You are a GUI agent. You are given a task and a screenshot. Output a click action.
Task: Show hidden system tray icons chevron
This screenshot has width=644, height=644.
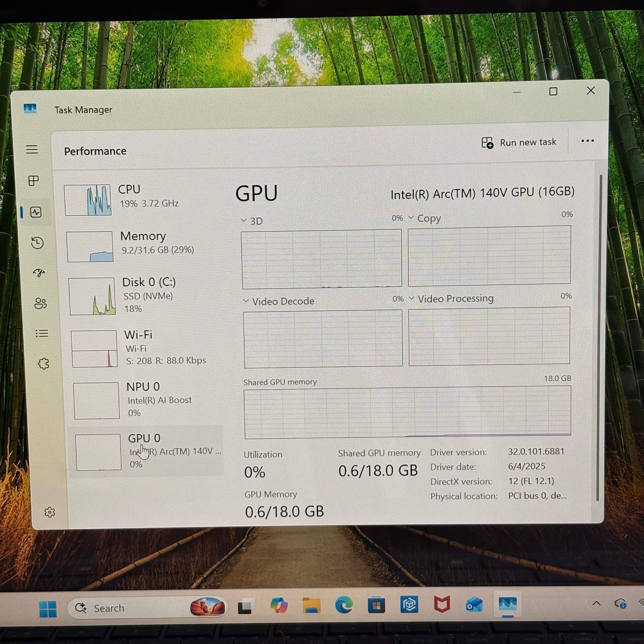coord(597,603)
